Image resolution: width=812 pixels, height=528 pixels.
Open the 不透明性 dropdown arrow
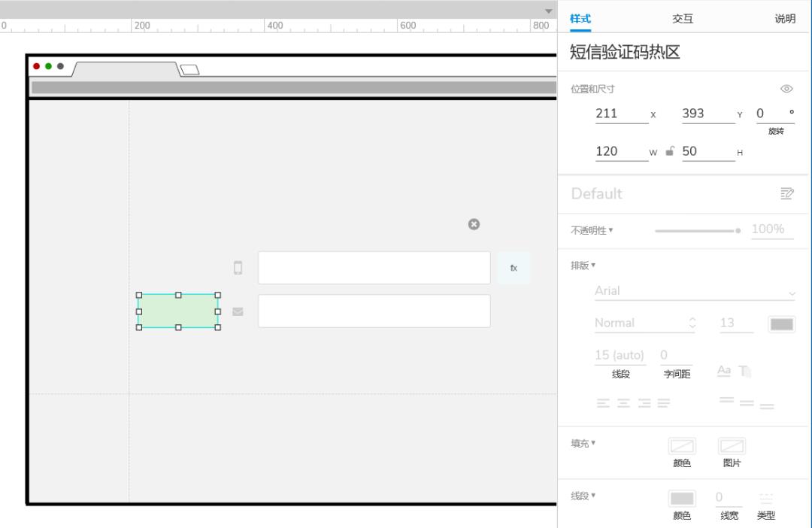click(x=611, y=229)
